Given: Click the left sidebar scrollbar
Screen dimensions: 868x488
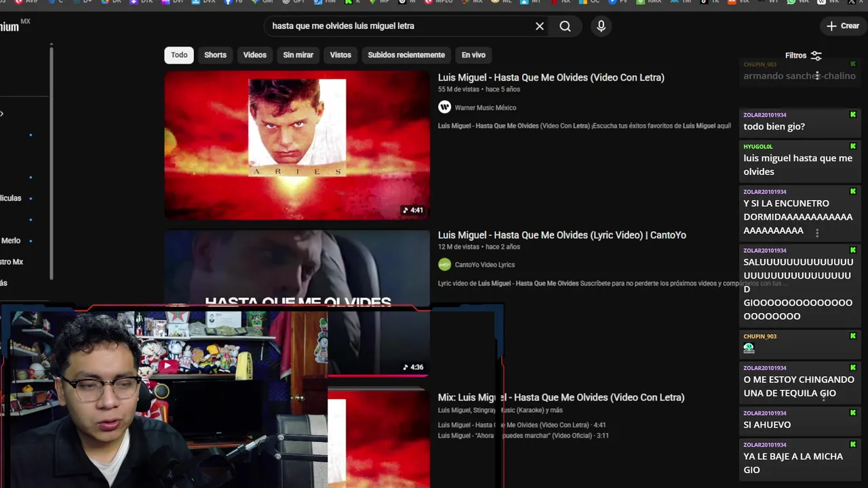Looking at the screenshot, I should click(x=51, y=163).
